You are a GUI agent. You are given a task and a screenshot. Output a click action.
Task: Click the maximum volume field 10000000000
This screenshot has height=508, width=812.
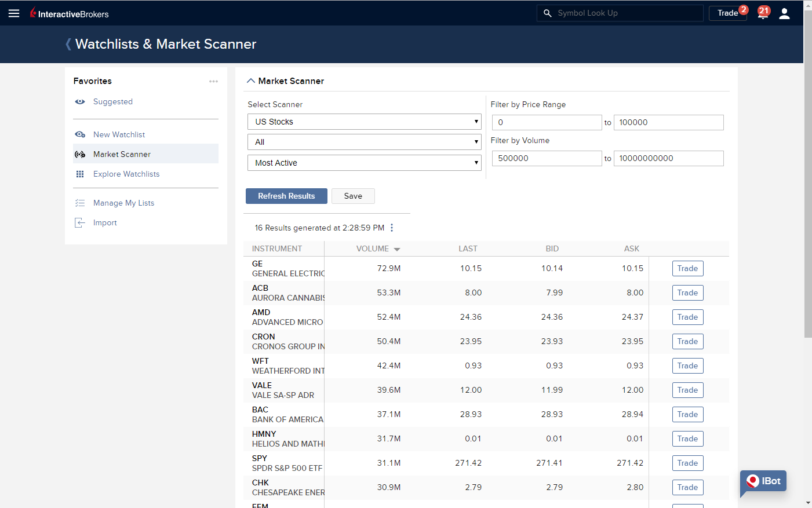click(x=668, y=158)
